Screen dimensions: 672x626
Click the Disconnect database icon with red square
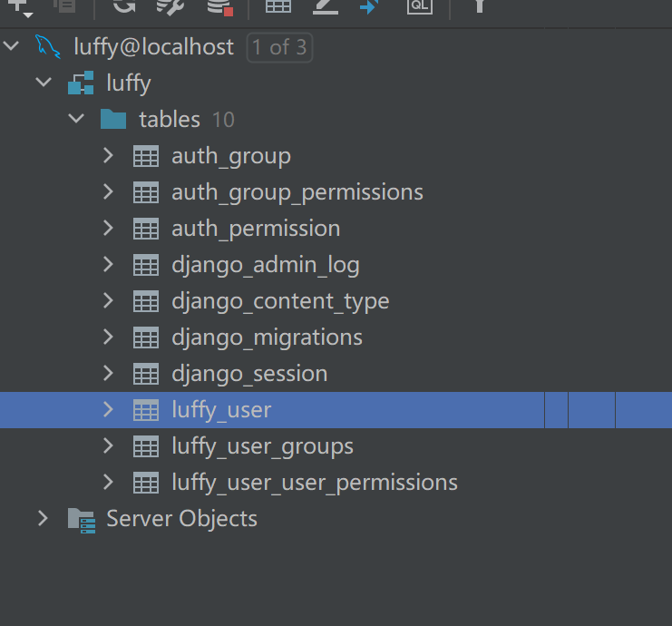[x=220, y=6]
